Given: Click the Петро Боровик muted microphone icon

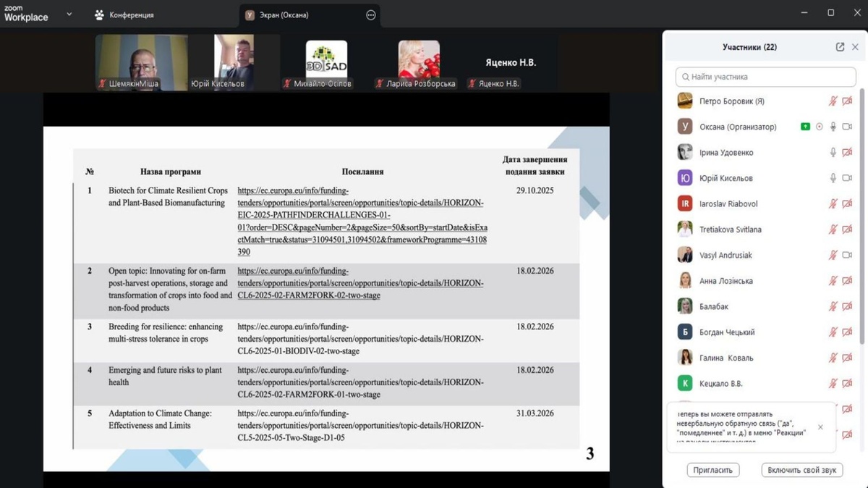Looking at the screenshot, I should [x=833, y=101].
